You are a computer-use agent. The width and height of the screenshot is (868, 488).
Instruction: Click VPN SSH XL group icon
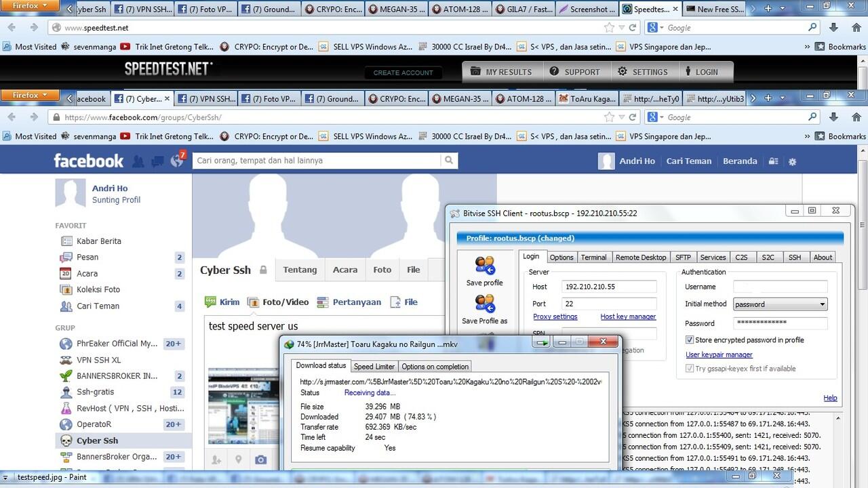click(66, 360)
